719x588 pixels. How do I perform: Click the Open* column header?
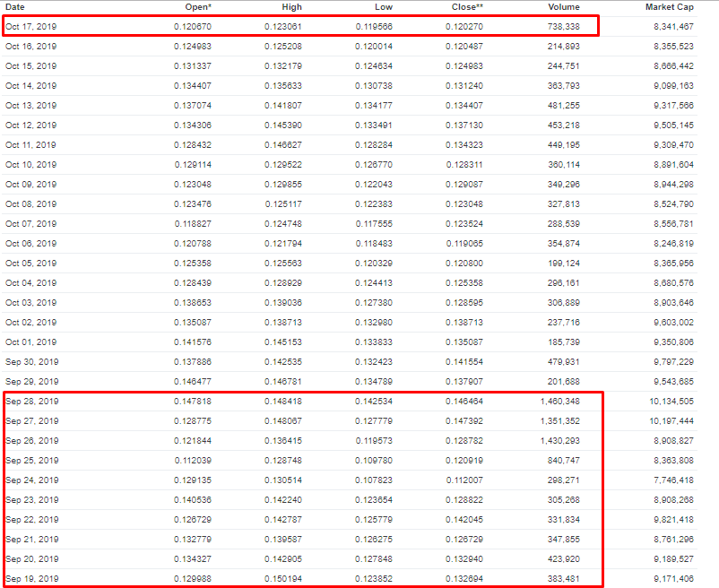tap(198, 7)
